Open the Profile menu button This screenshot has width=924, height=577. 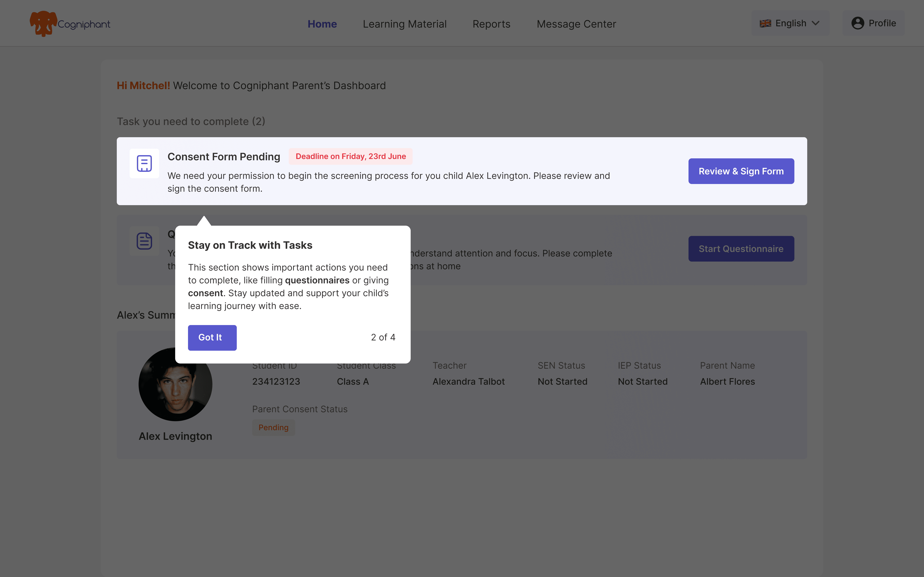coord(874,23)
